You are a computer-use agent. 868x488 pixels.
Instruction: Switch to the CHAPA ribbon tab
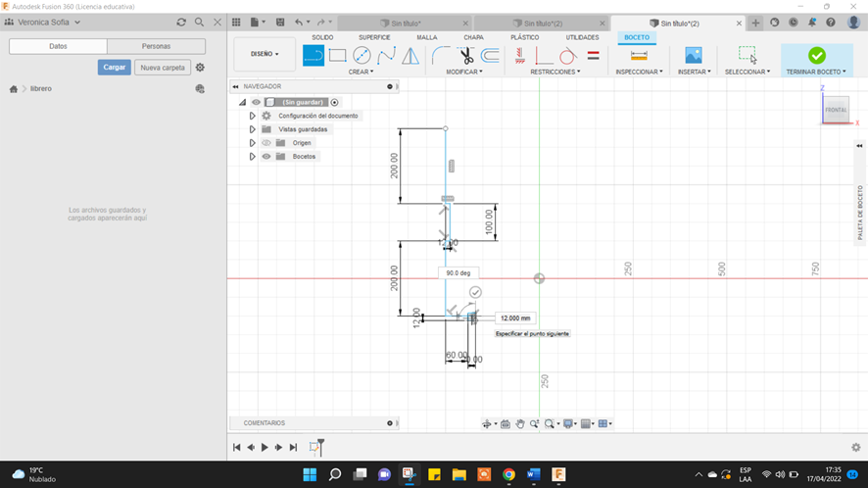pyautogui.click(x=473, y=37)
